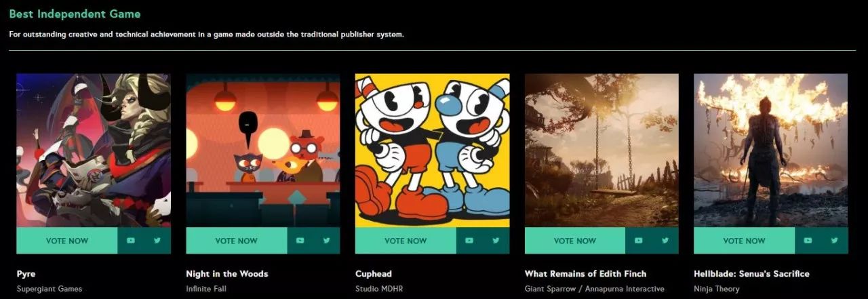868x299 pixels.
Task: Select the Pyre game artwork
Action: (94, 150)
